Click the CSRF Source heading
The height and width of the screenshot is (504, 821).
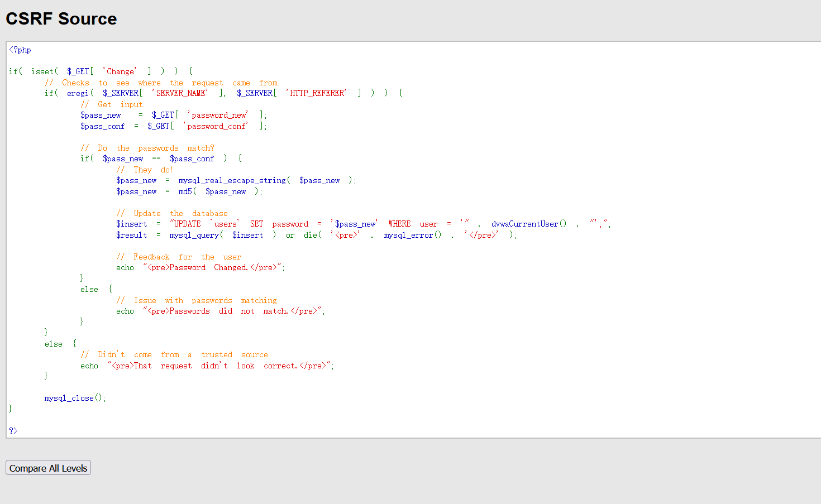(61, 18)
